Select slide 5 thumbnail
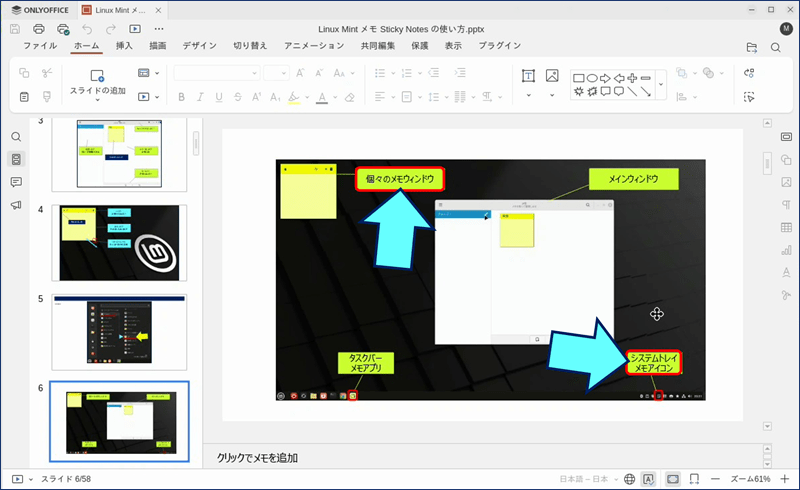Viewport: 800px width, 490px height. pos(119,332)
